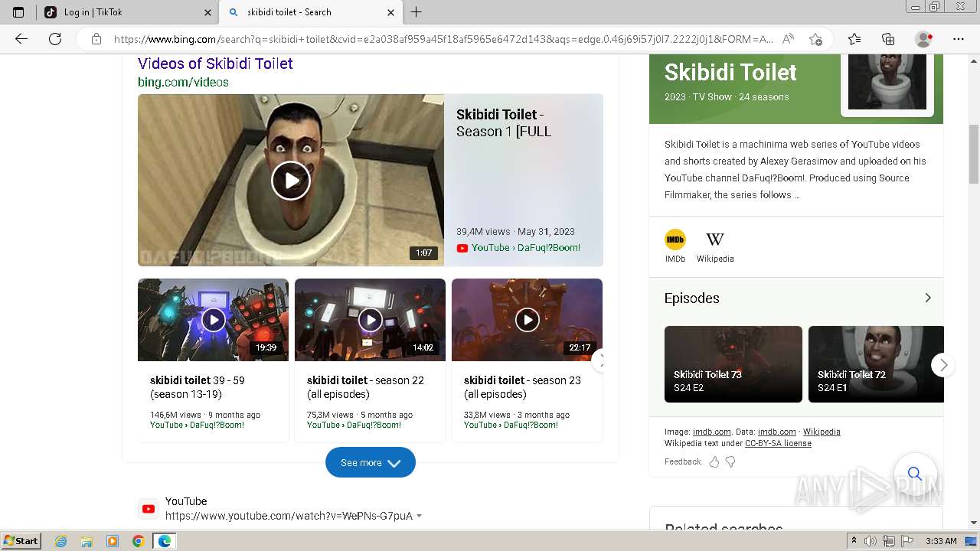This screenshot has width=980, height=551.
Task: Open the Videos of Skibidi Toilet link
Action: click(215, 64)
